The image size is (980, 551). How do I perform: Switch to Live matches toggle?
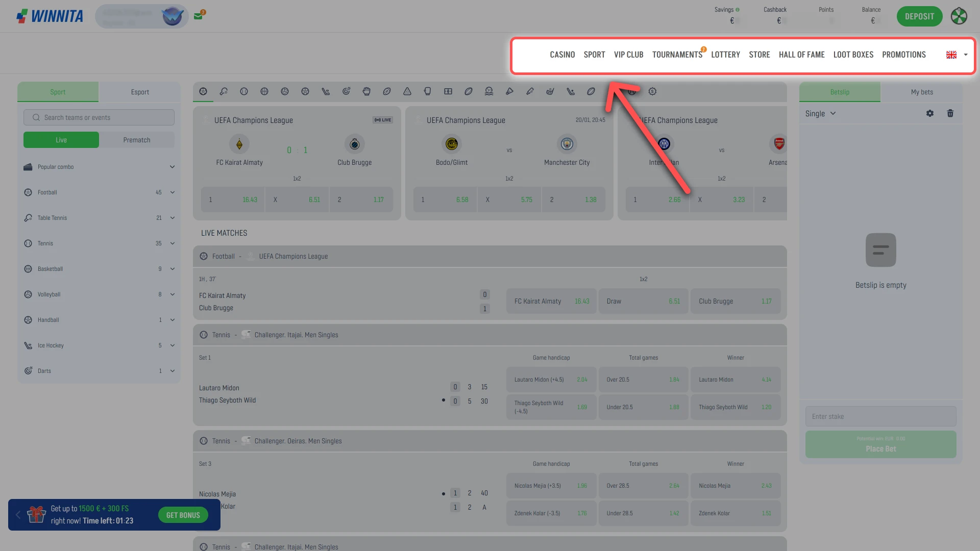[x=61, y=140]
